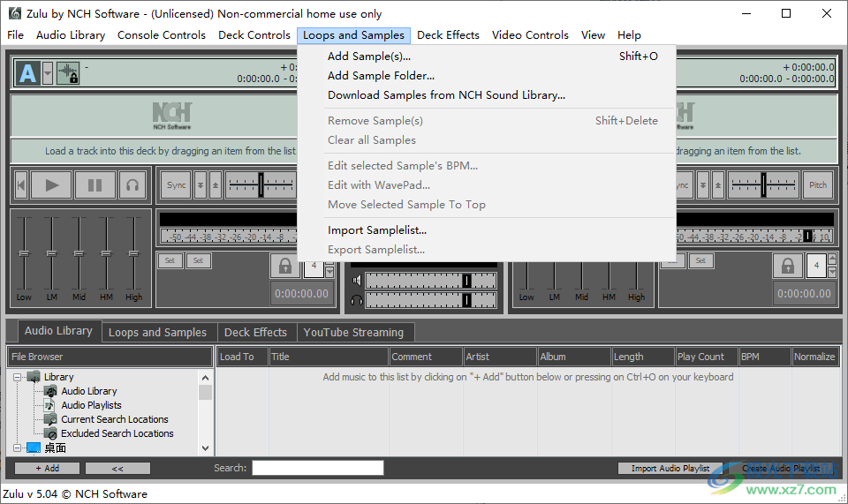Image resolution: width=848 pixels, height=504 pixels.
Task: Click the Import Audio Playlist button
Action: click(x=670, y=469)
